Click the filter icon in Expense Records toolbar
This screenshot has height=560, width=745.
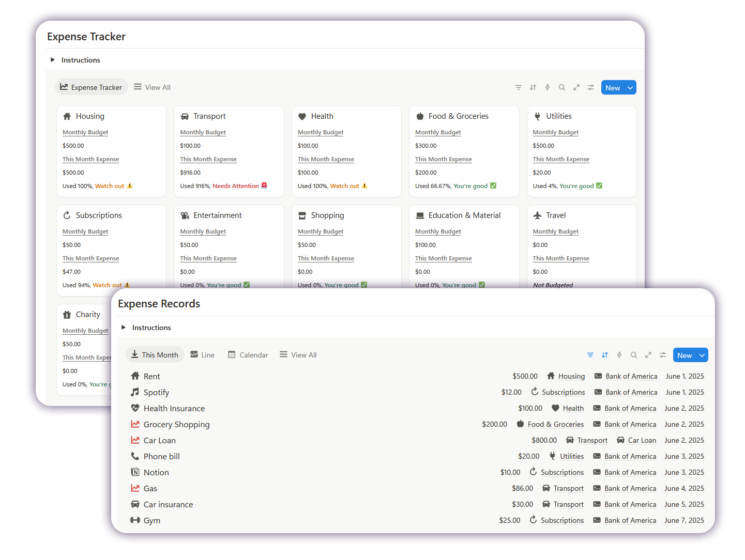(590, 355)
